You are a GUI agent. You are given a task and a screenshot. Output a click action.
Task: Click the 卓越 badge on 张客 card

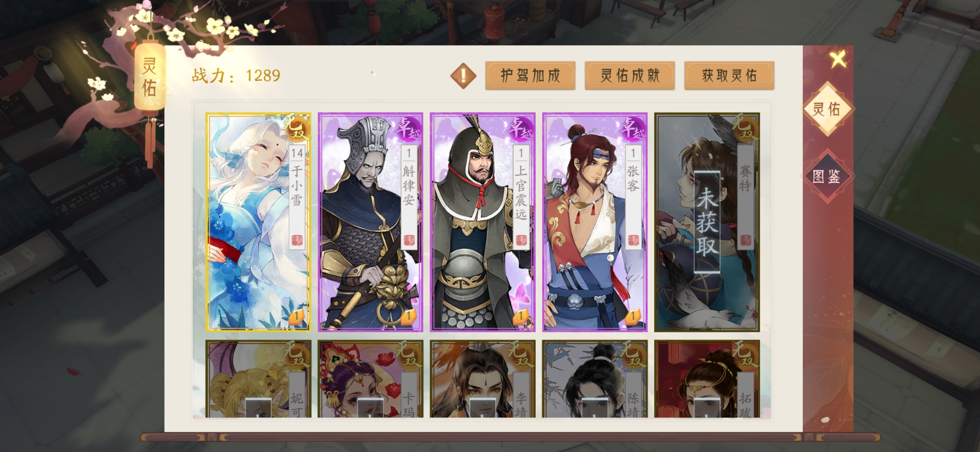633,128
